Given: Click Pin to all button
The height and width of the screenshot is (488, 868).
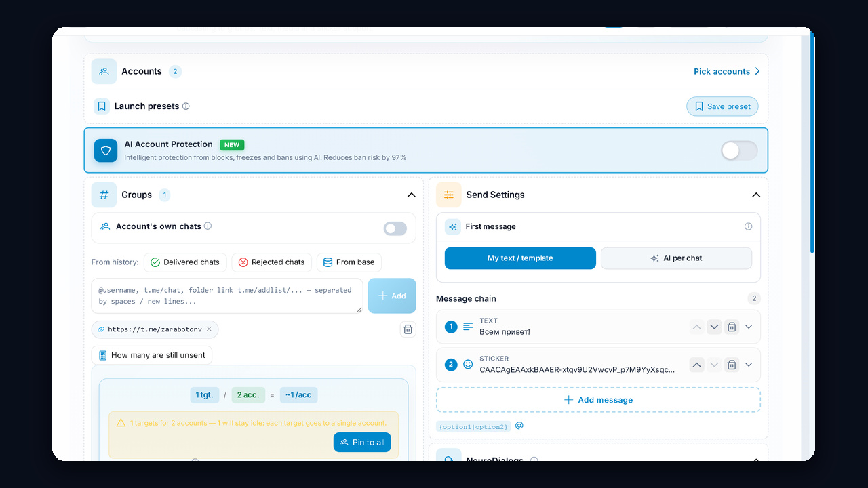Looking at the screenshot, I should tap(362, 442).
